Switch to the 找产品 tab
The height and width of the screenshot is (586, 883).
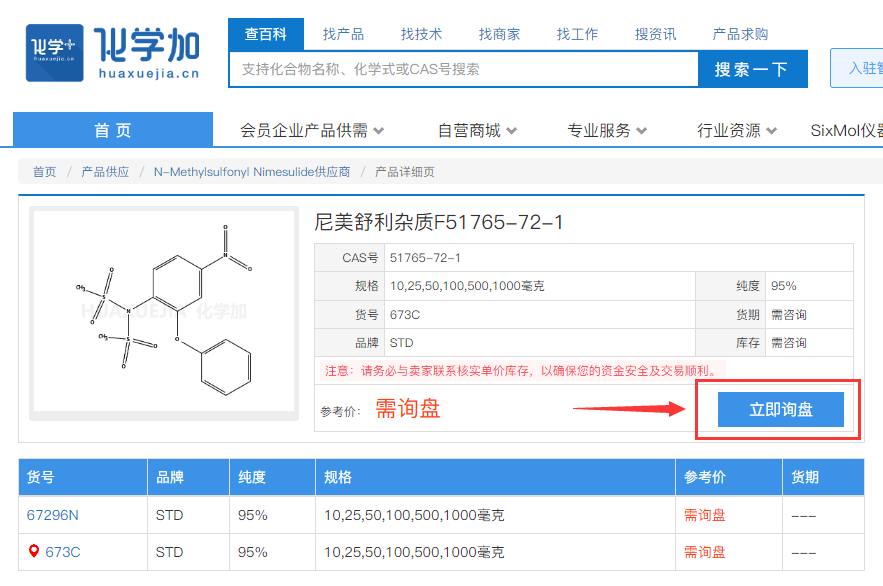click(343, 34)
